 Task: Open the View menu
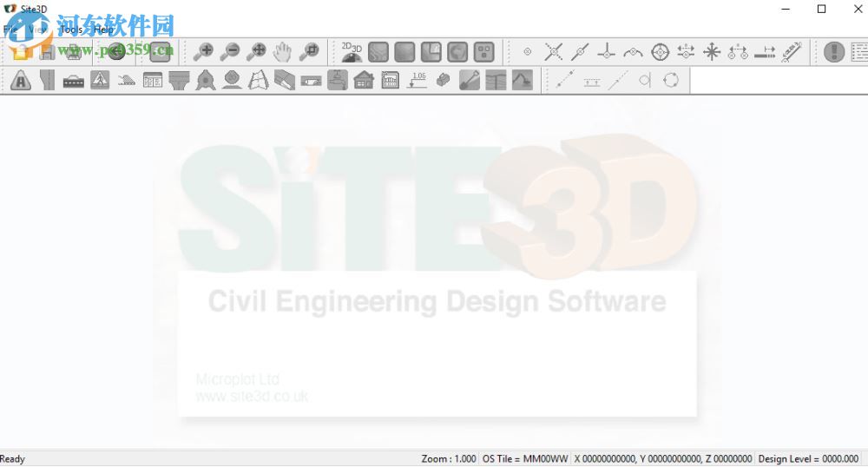coord(37,30)
